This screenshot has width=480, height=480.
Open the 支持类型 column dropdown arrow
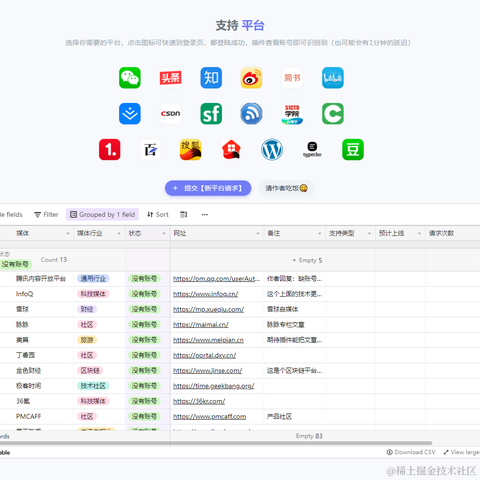tap(369, 233)
